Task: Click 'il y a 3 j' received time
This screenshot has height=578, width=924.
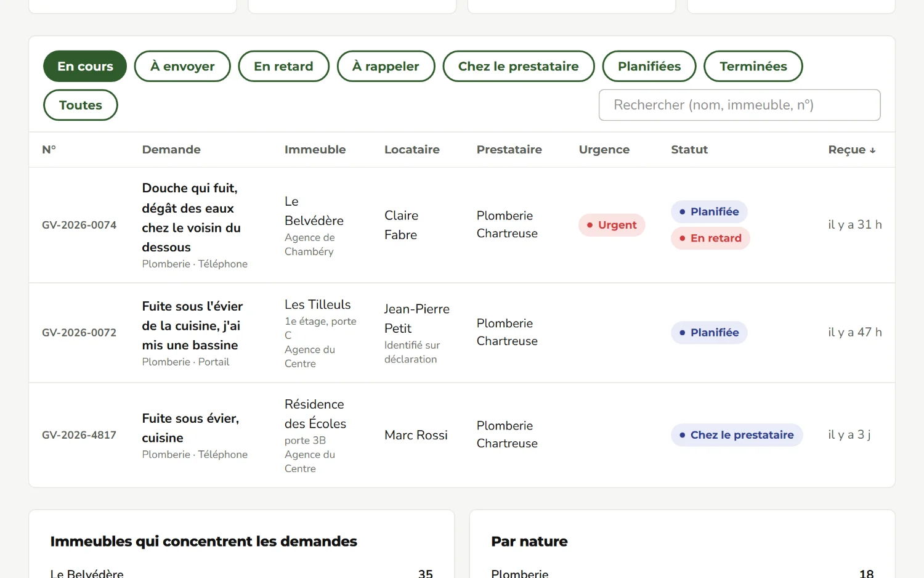Action: tap(849, 435)
